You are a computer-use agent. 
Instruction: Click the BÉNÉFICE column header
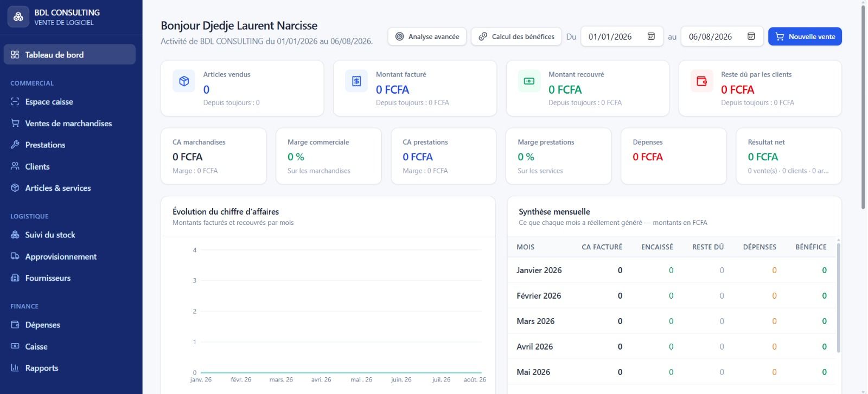coord(811,247)
